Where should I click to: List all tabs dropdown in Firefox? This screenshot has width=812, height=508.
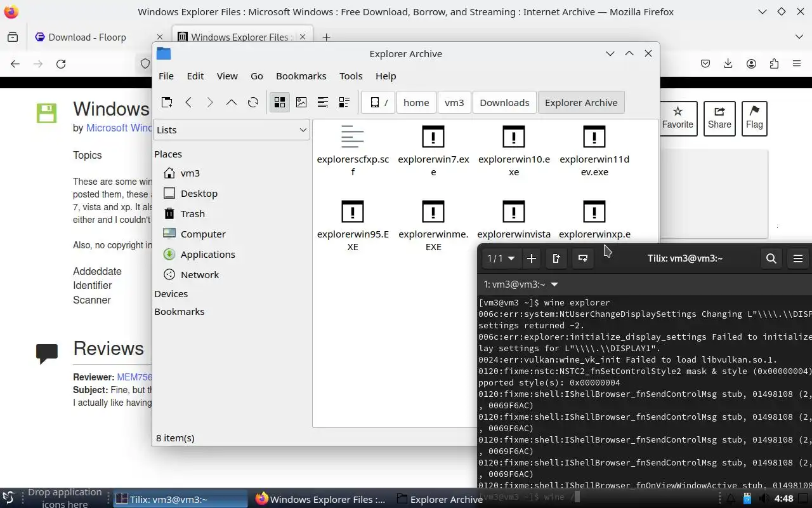[799, 37]
